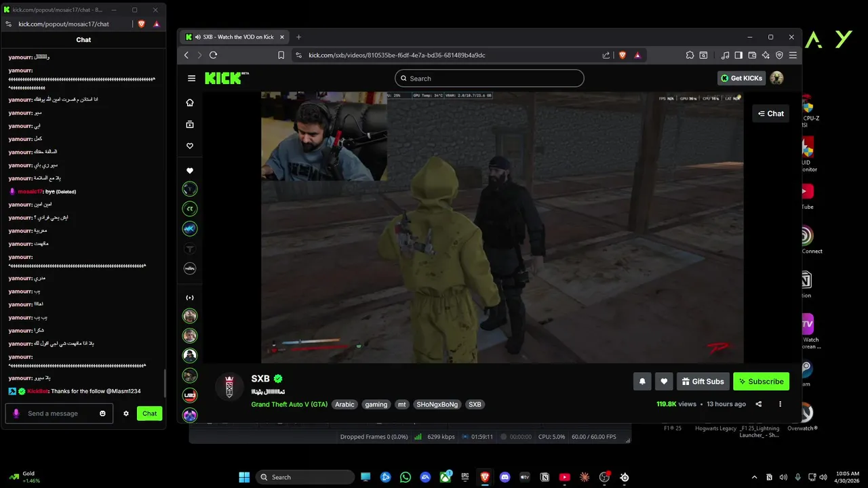This screenshot has width=868, height=488.
Task: Share the video via share icon
Action: point(759,404)
